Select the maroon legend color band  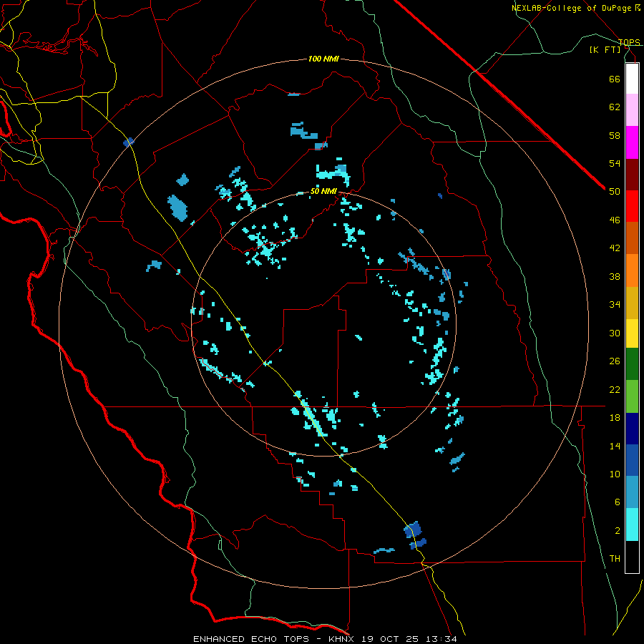[632, 175]
